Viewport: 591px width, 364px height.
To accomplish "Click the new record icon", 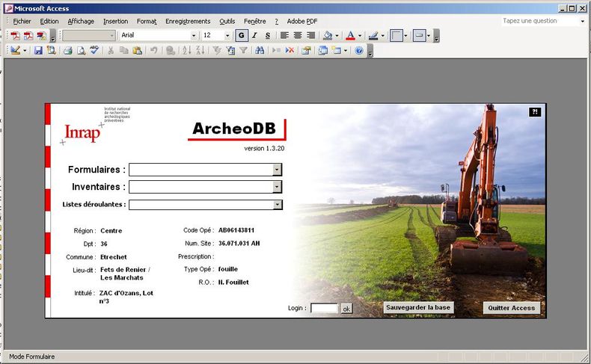I will (276, 50).
